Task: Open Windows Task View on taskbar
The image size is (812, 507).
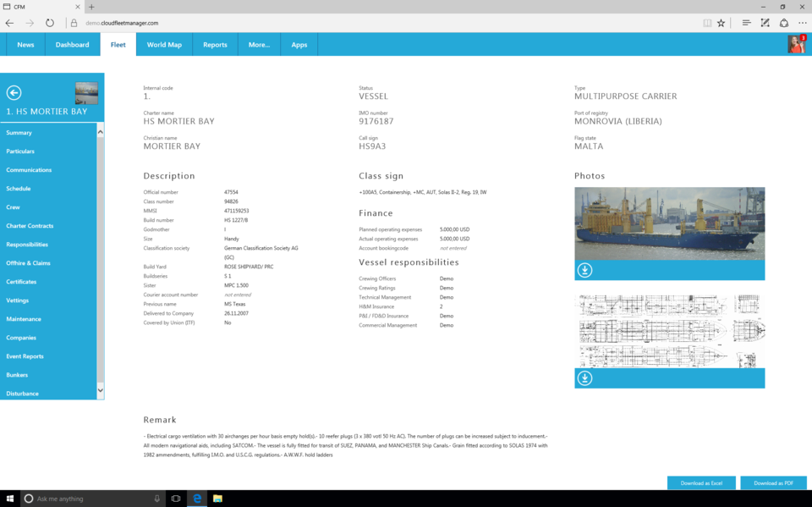Action: 176,499
